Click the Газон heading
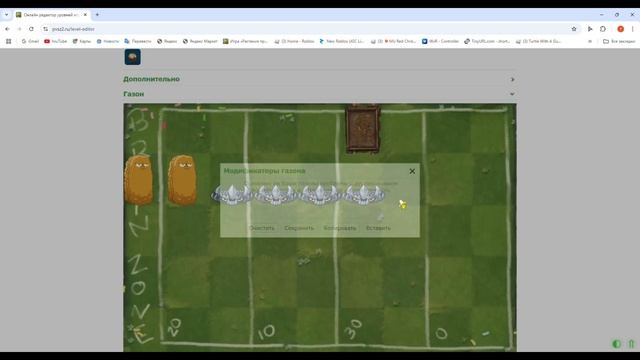The width and height of the screenshot is (640, 360). click(133, 94)
